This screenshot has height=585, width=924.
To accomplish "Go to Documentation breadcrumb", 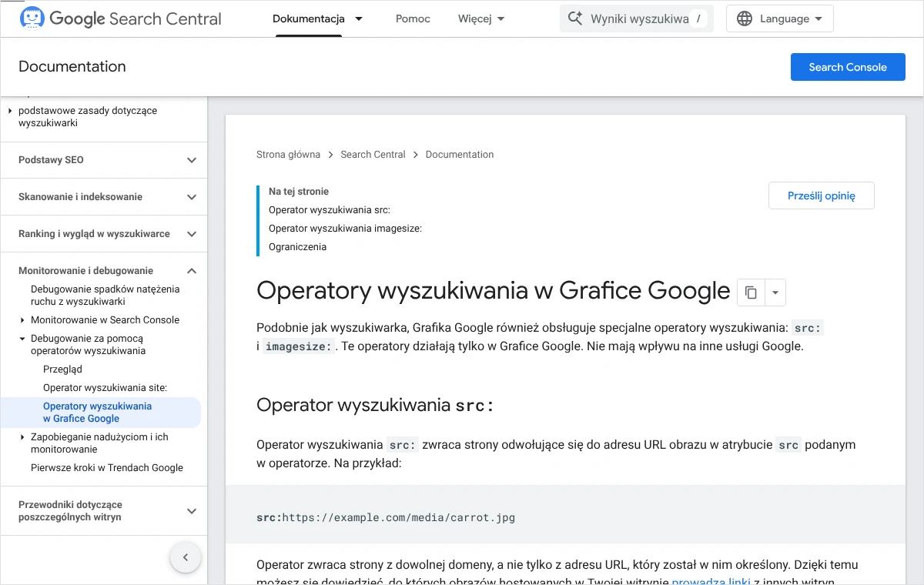I will (460, 155).
